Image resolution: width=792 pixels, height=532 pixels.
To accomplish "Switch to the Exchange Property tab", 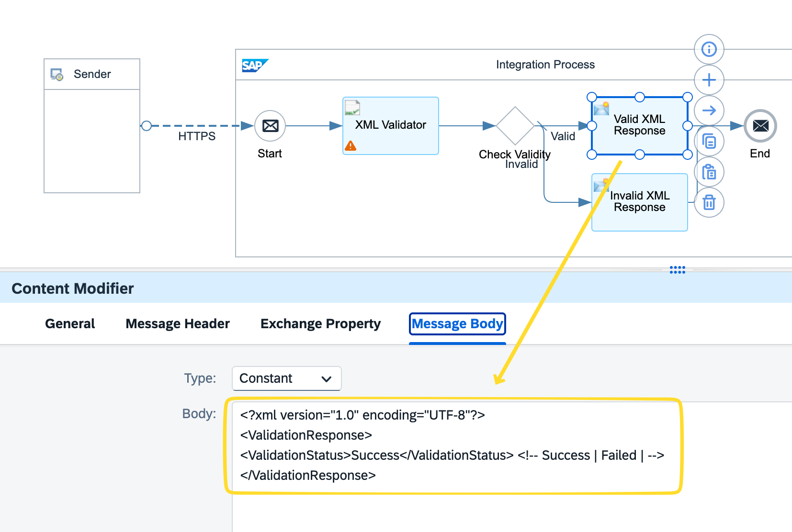I will click(320, 323).
